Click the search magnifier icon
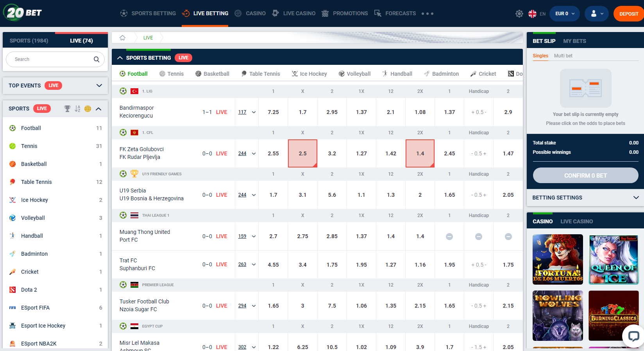This screenshot has width=644, height=351. click(x=96, y=59)
